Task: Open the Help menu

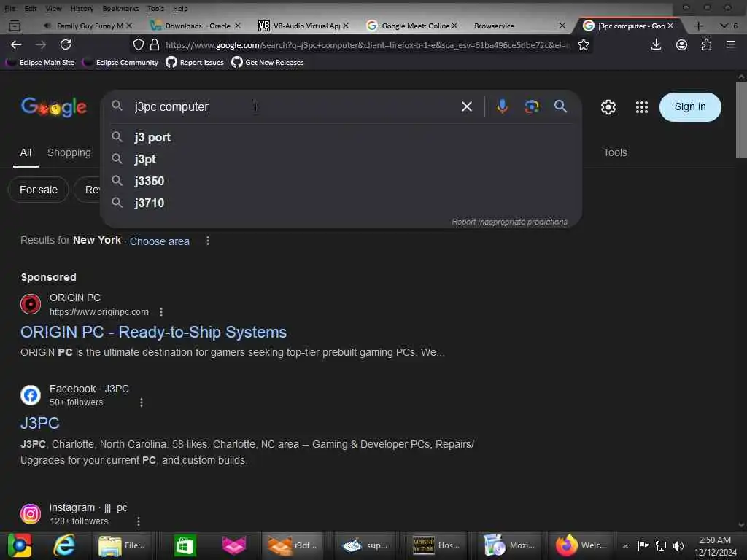Action: coord(180,9)
